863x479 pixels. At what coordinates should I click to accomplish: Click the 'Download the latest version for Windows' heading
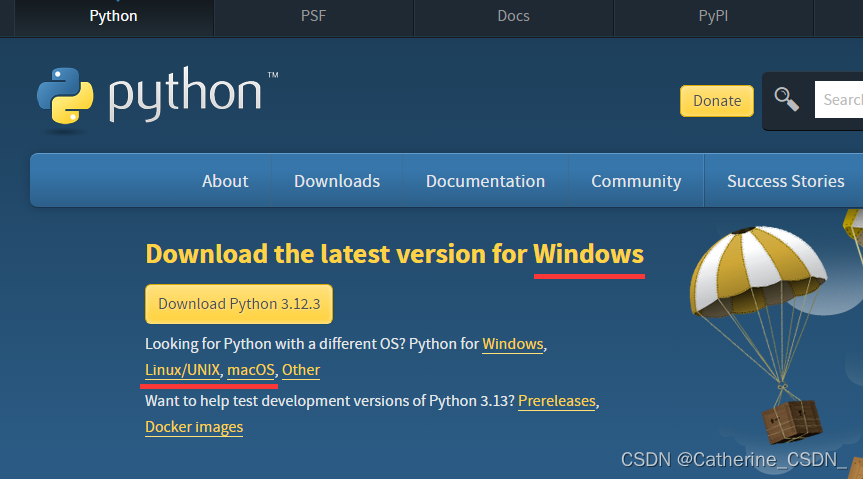pyautogui.click(x=394, y=254)
